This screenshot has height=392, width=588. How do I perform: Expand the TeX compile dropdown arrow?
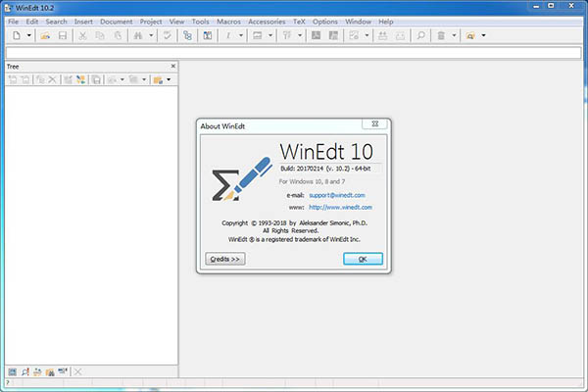point(300,35)
